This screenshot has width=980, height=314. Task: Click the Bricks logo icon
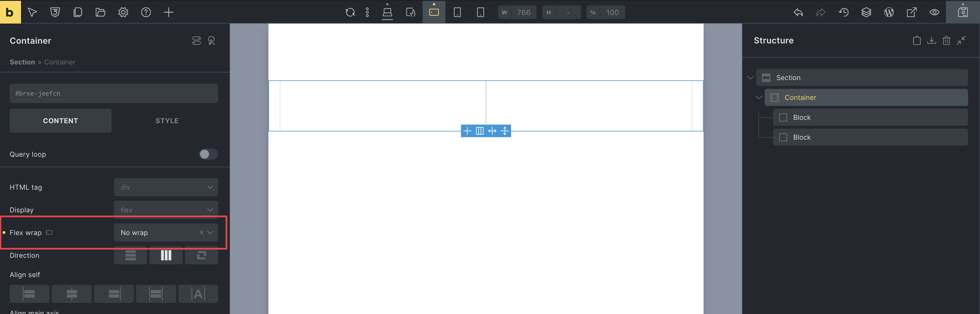pyautogui.click(x=10, y=12)
